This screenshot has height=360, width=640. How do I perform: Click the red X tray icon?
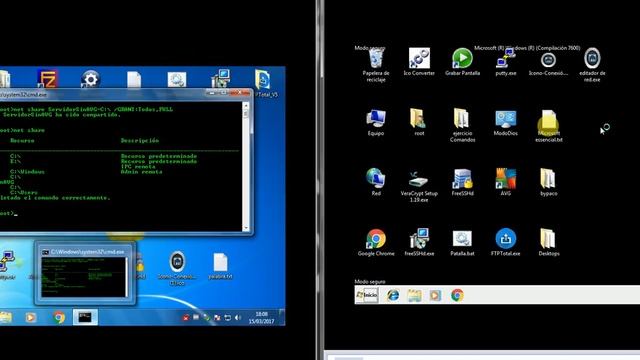pyautogui.click(x=186, y=318)
